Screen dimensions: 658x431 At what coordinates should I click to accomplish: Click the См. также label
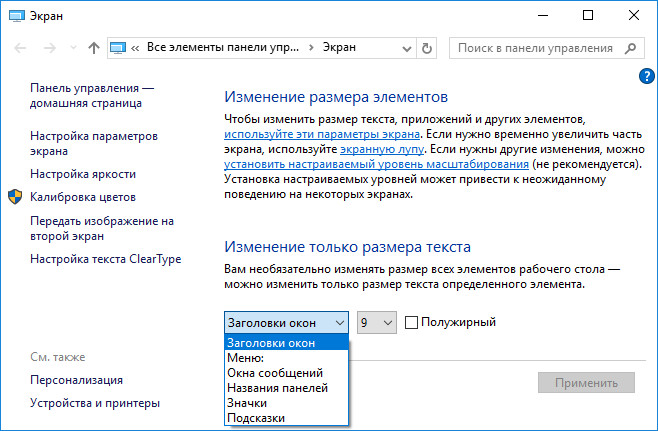(57, 357)
